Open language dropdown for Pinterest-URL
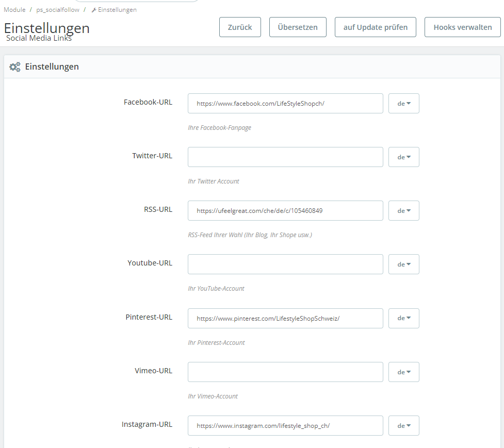 coord(404,318)
